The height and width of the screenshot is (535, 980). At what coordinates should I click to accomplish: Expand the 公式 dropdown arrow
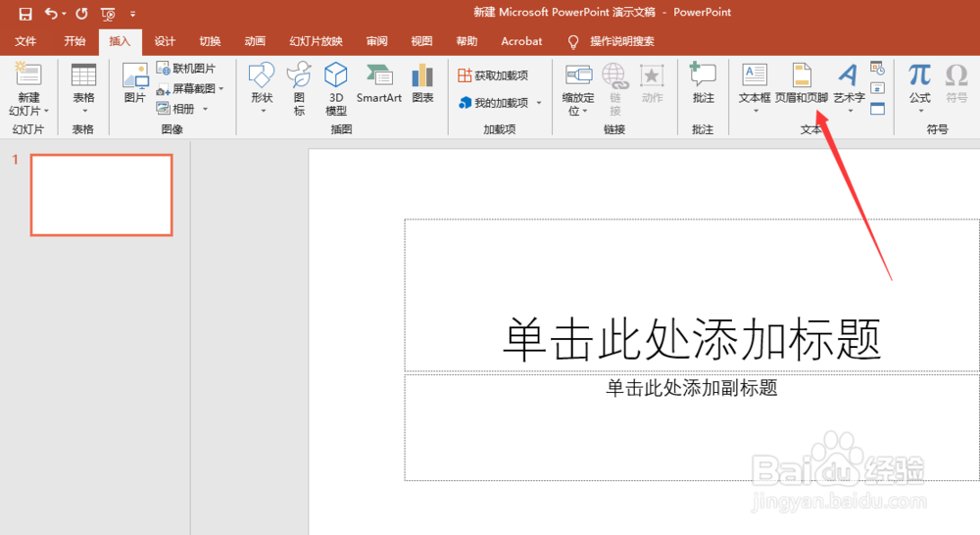pos(920,112)
